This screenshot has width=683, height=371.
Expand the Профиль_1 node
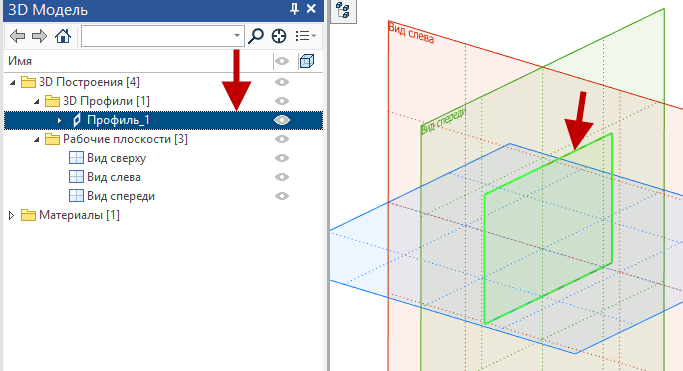59,120
